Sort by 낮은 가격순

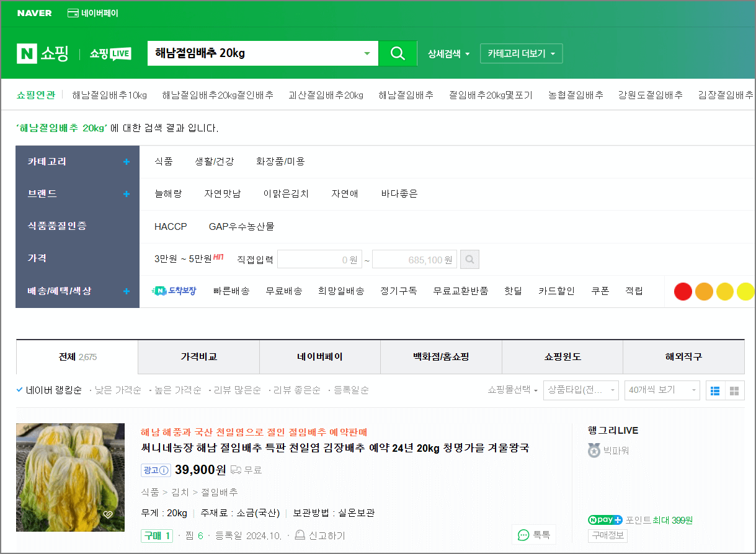click(x=118, y=390)
